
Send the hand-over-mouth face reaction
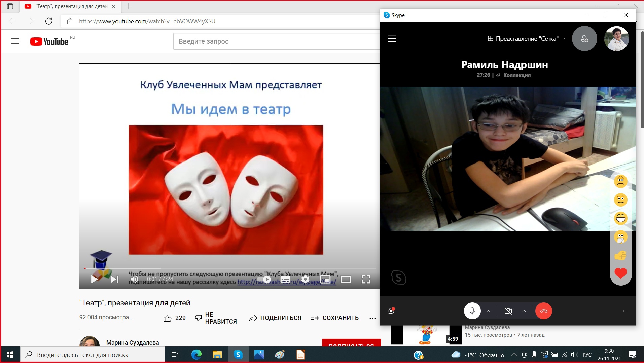pos(620,237)
